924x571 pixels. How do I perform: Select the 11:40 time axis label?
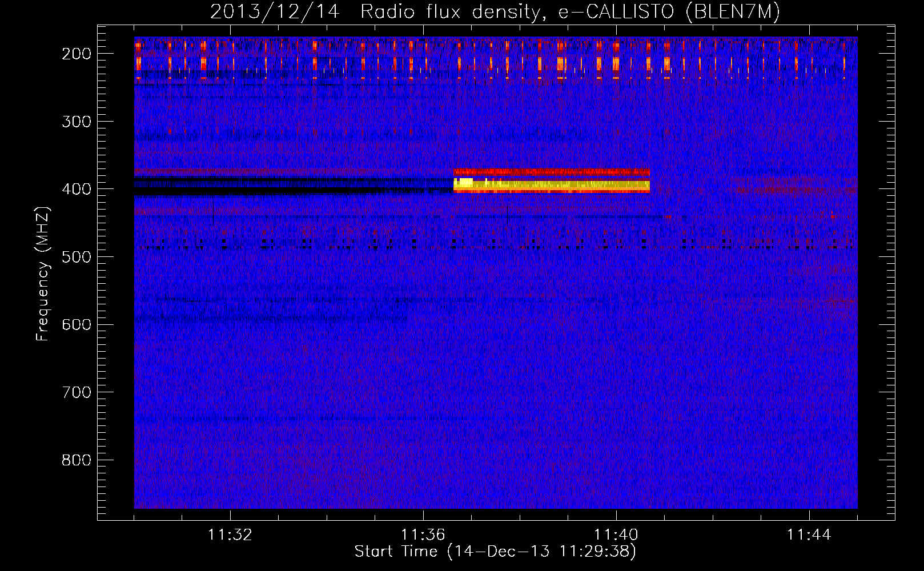[616, 535]
